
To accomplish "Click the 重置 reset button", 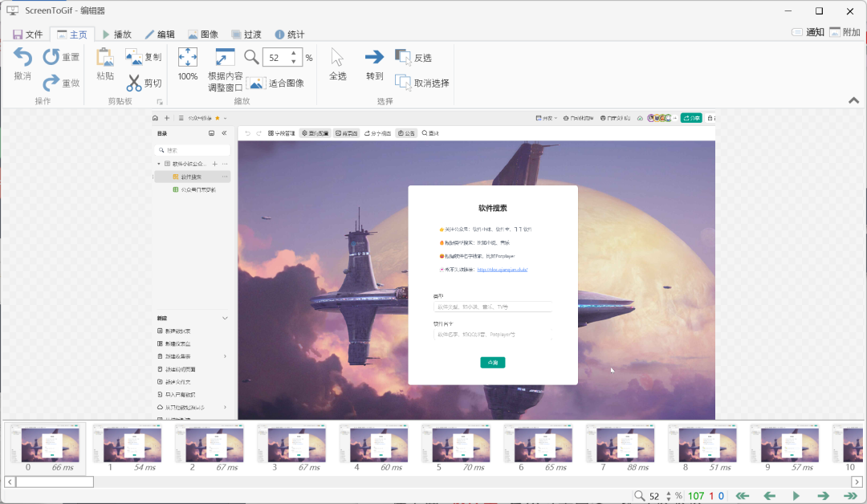I will (x=61, y=57).
